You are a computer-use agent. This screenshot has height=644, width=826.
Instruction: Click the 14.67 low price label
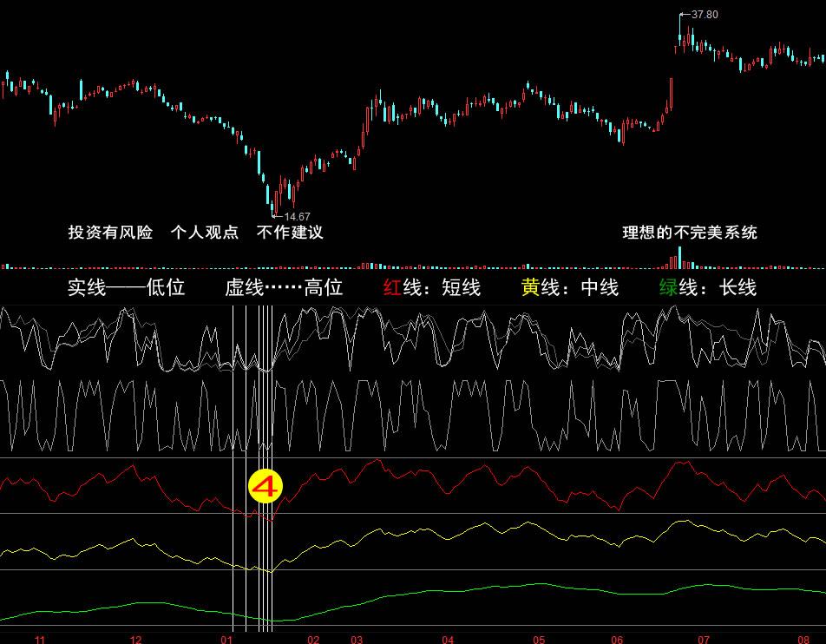click(297, 217)
